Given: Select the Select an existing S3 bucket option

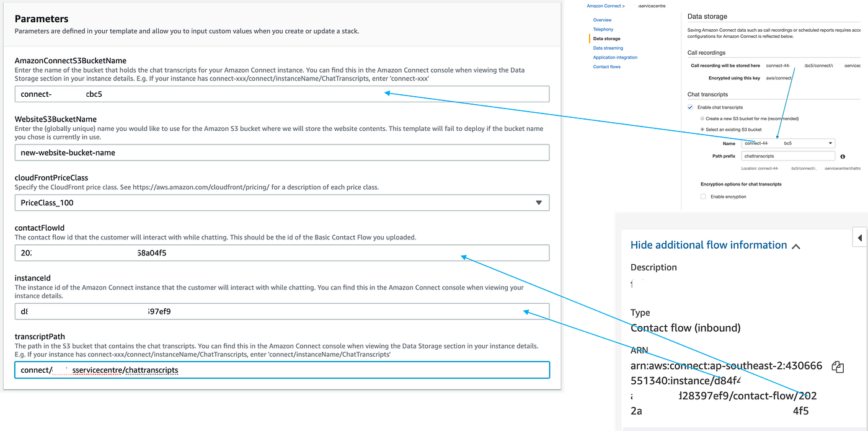Looking at the screenshot, I should click(702, 130).
